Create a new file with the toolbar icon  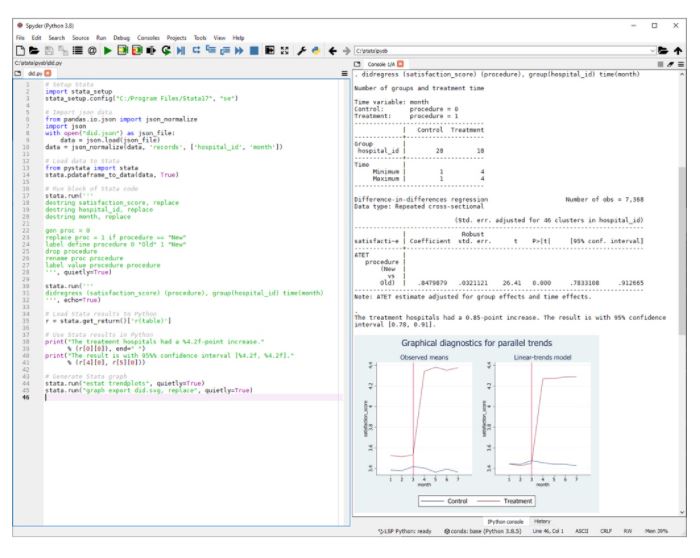tap(21, 50)
